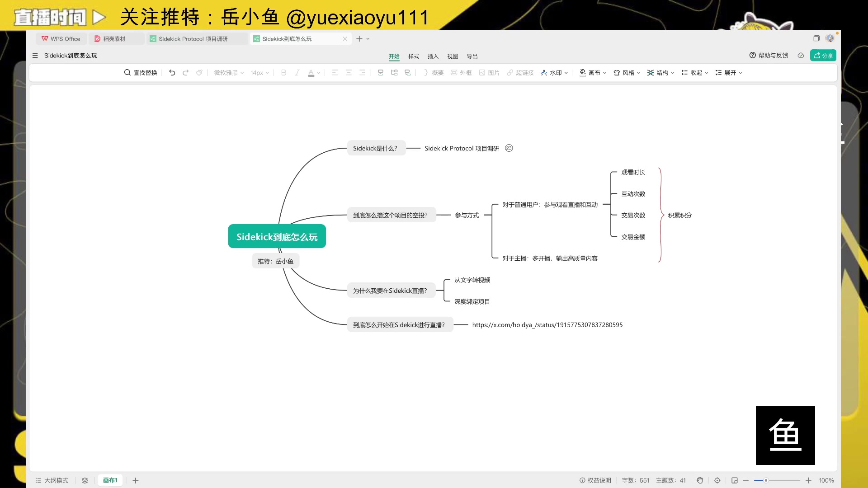The width and height of the screenshot is (868, 488).
Task: Align text left in the toolbar
Action: [335, 73]
